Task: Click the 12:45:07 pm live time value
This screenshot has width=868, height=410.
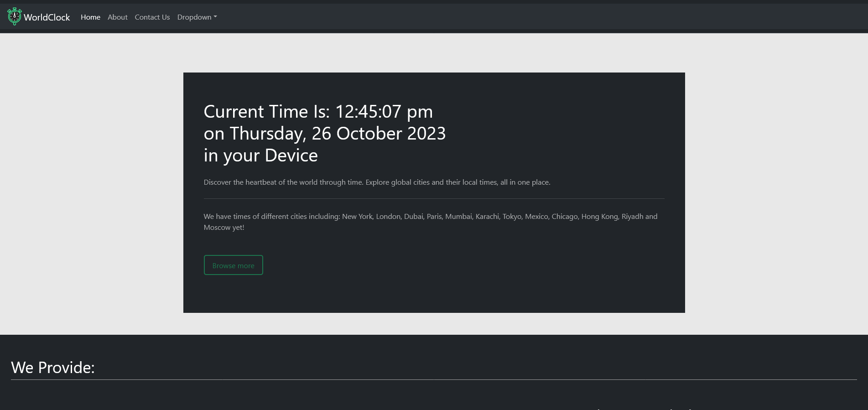Action: click(384, 112)
